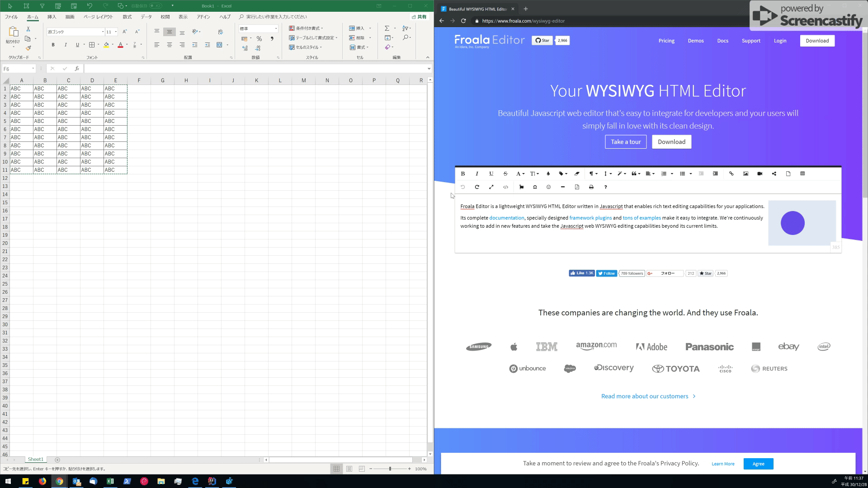The image size is (868, 488).
Task: Expand the Excel formula bar
Action: [x=429, y=69]
